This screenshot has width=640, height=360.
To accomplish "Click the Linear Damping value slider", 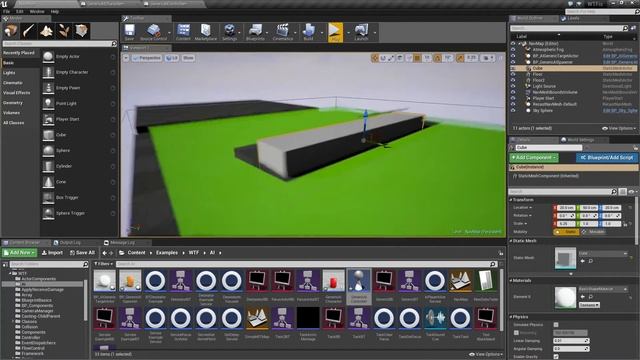I will 571,341.
